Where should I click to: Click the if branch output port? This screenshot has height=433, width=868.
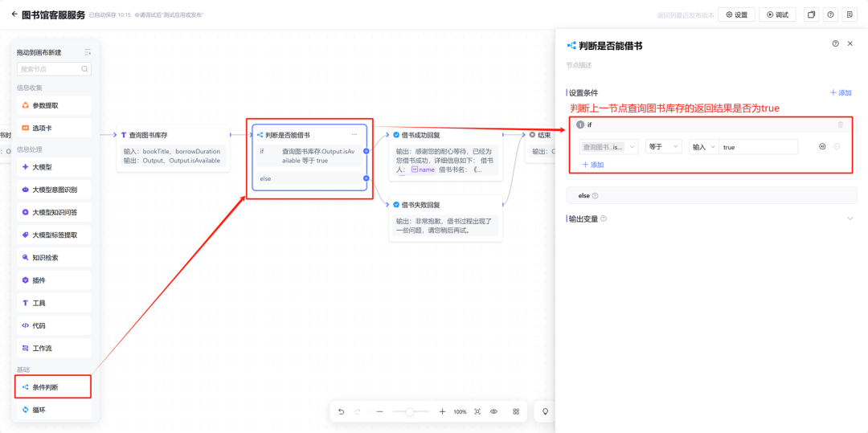pos(366,151)
